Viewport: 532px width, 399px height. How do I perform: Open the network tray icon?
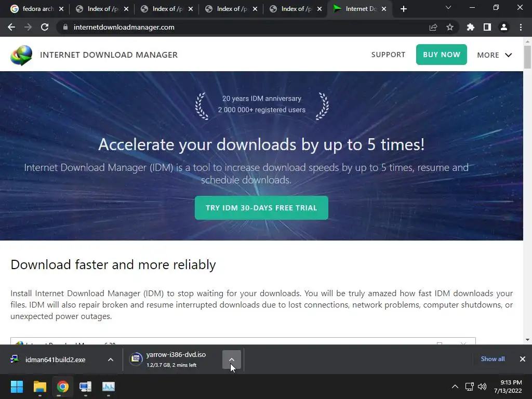coord(469,387)
